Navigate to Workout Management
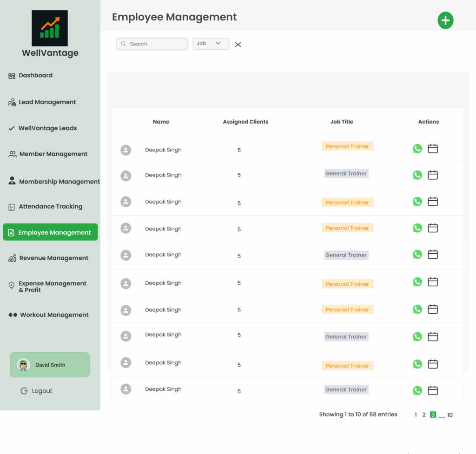This screenshot has height=454, width=476. click(54, 315)
